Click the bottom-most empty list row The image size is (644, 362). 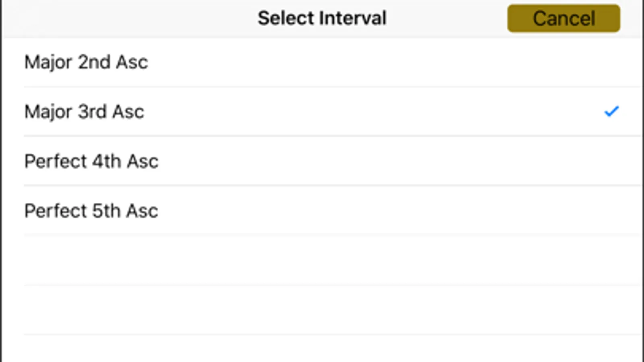pyautogui.click(x=322, y=349)
